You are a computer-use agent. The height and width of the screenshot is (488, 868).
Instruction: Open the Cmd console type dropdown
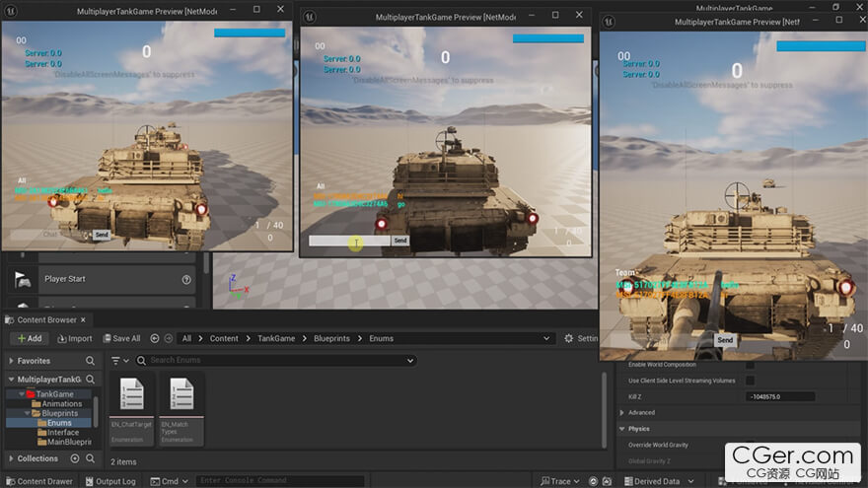[x=170, y=481]
